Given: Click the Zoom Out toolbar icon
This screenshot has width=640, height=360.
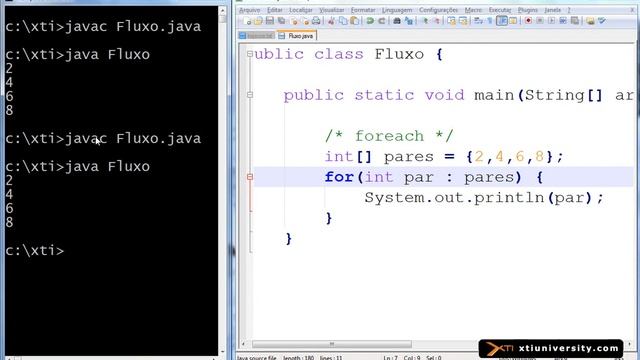Looking at the screenshot, I should [x=436, y=21].
